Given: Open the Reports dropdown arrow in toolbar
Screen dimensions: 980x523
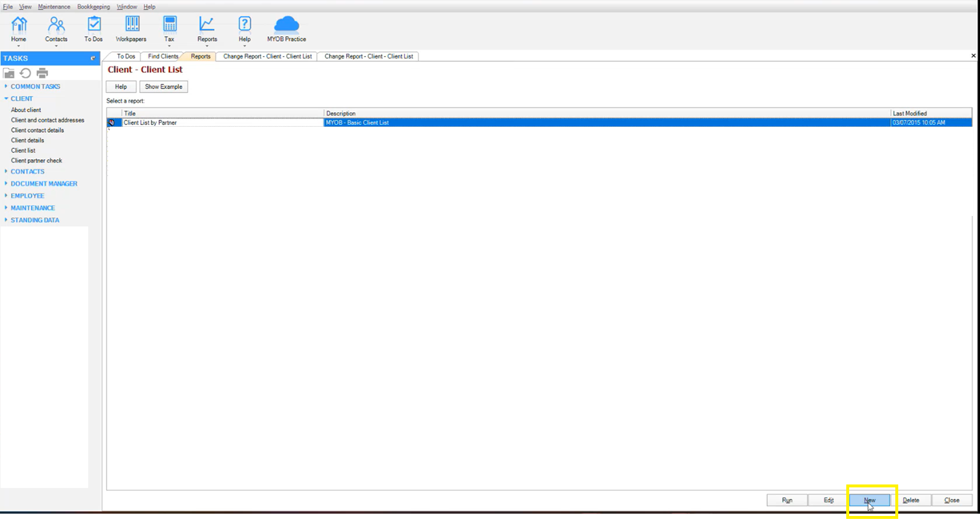Looking at the screenshot, I should (207, 46).
